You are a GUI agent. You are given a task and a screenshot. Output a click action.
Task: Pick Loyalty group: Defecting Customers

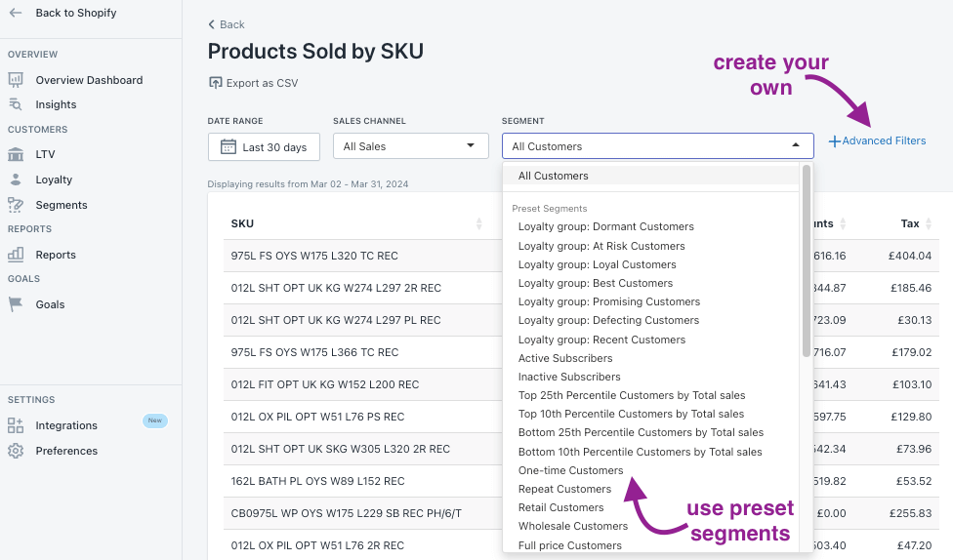point(608,320)
